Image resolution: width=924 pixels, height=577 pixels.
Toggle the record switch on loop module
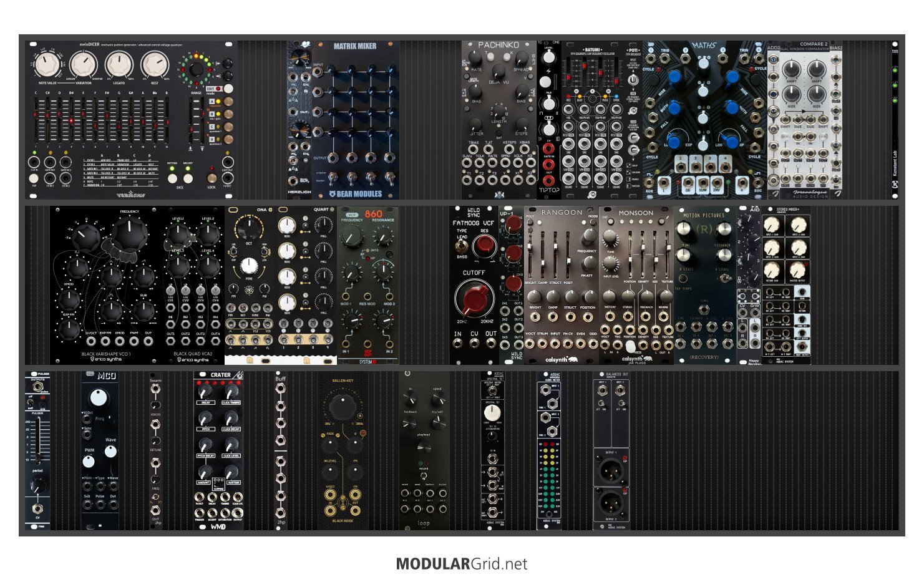tap(424, 476)
